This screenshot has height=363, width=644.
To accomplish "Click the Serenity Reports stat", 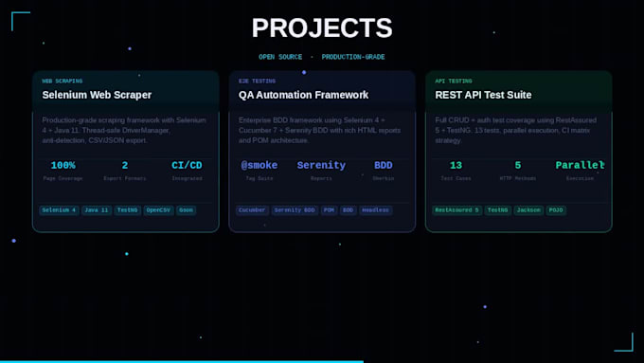I will pyautogui.click(x=321, y=171).
